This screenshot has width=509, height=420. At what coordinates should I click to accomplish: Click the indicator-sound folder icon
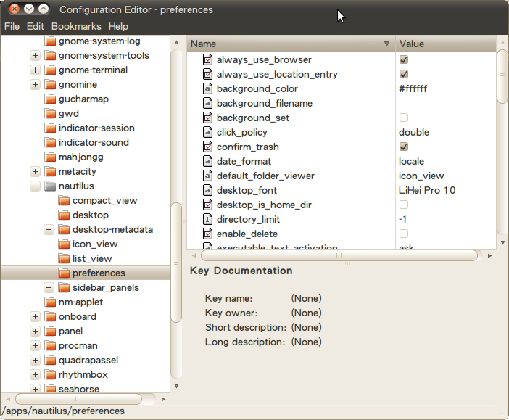point(50,143)
